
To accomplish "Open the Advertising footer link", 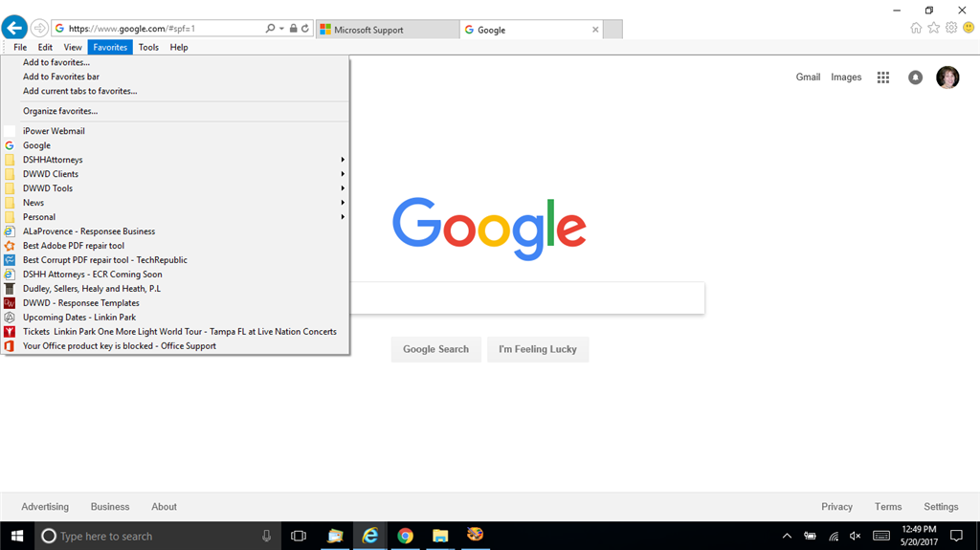I will pos(45,507).
